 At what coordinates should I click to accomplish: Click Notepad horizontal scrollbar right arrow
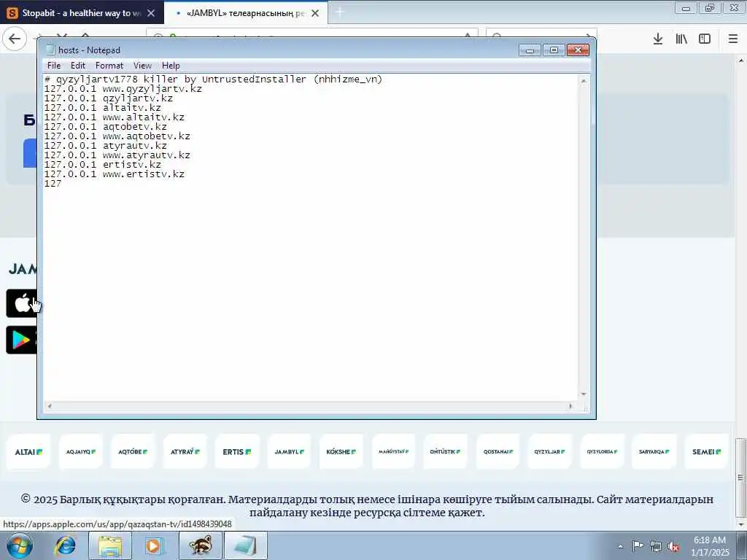click(570, 406)
